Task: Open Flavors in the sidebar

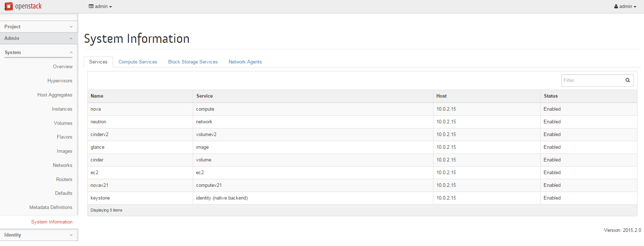Action: pyautogui.click(x=65, y=137)
